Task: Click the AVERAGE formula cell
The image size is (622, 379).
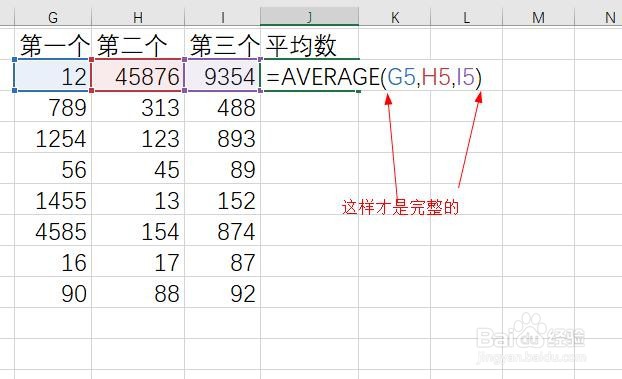Action: (x=309, y=75)
